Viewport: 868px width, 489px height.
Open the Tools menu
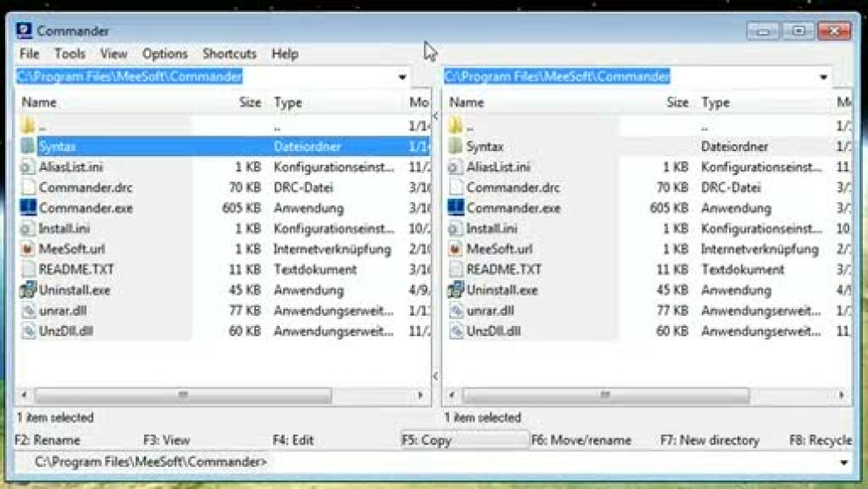(70, 54)
